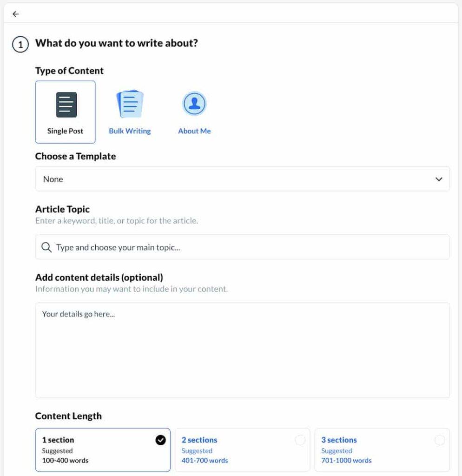Focus the Article Topic input field
The image size is (462, 476).
tap(251, 247)
